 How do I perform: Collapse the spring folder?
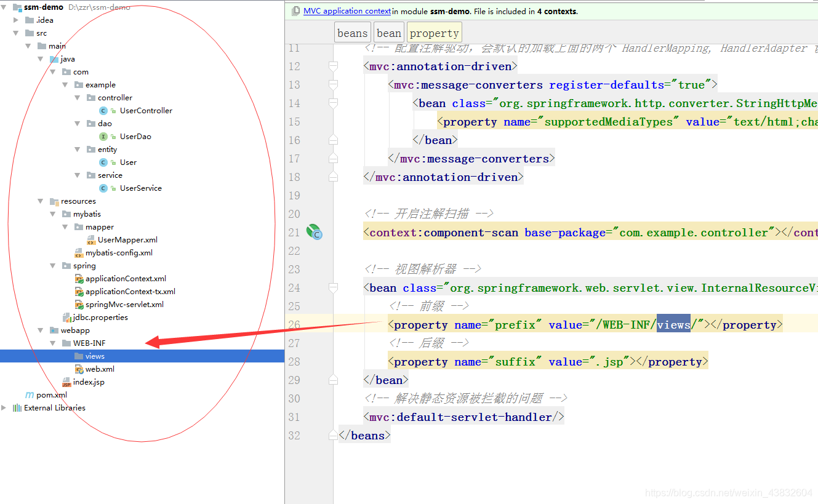pyautogui.click(x=53, y=266)
